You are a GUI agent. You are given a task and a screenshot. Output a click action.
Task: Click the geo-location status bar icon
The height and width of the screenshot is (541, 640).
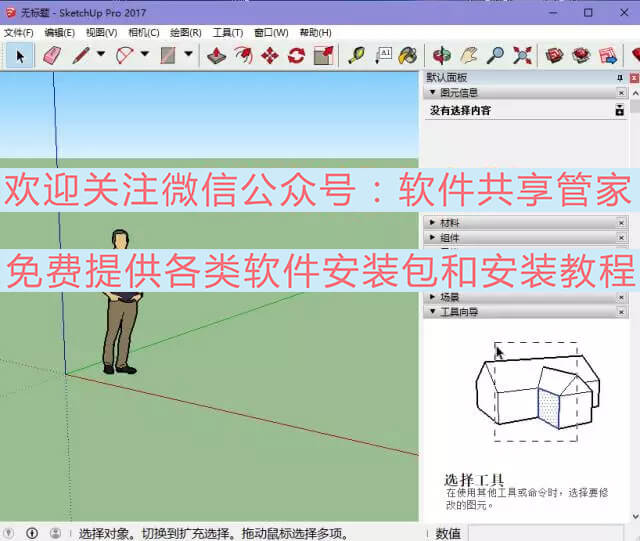[x=9, y=533]
